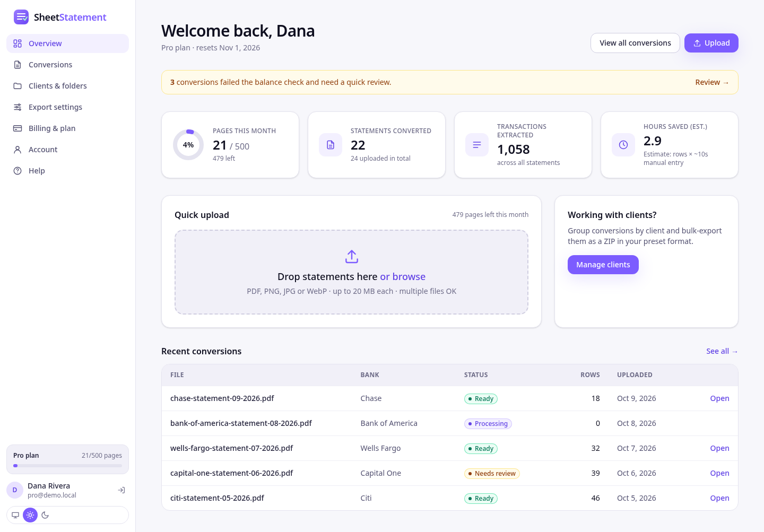Viewport: 764px width, 532px height.
Task: Open the Manage clients button
Action: coord(603,265)
